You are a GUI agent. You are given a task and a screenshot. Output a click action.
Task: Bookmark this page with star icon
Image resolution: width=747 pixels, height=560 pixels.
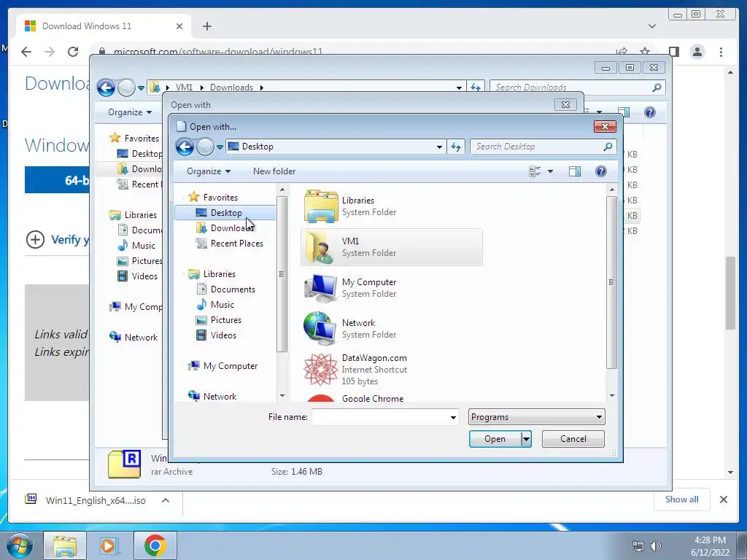click(645, 52)
